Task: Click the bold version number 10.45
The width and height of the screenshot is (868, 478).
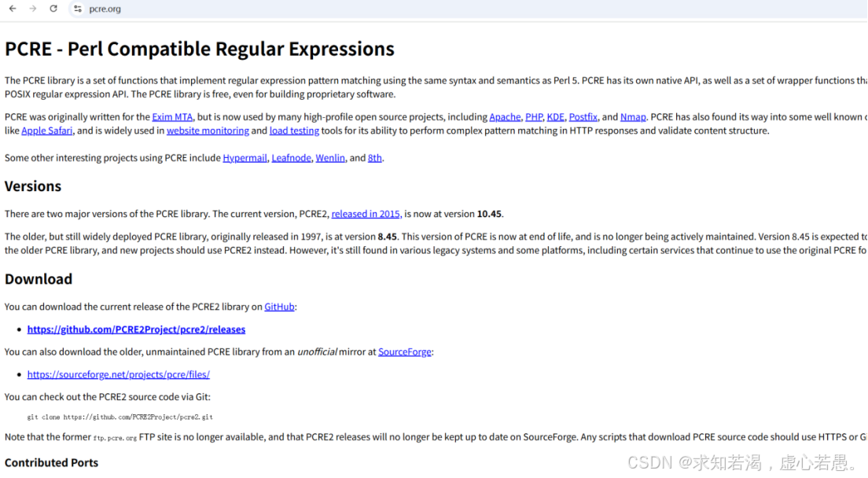Action: pos(489,214)
